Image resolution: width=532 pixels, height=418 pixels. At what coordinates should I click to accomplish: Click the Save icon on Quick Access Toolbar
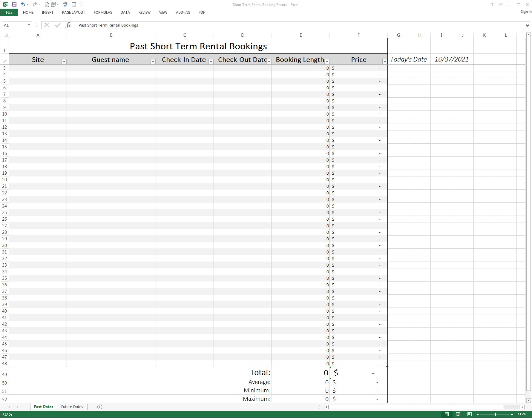pyautogui.click(x=14, y=4)
